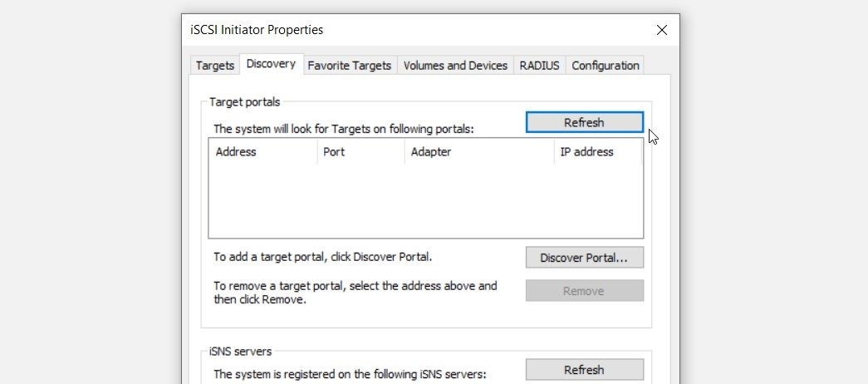The image size is (868, 384).
Task: Go to Volumes and Devices tab
Action: pyautogui.click(x=455, y=66)
